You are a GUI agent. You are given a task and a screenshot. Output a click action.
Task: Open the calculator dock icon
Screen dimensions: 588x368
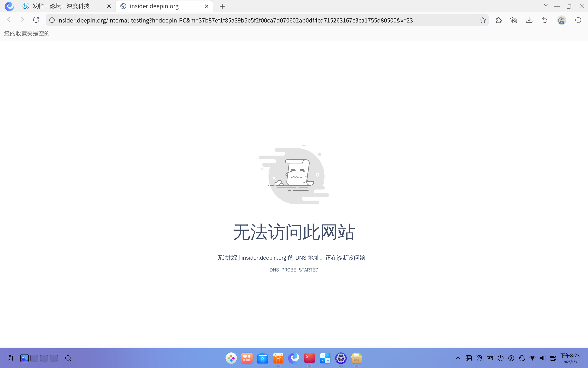click(325, 358)
